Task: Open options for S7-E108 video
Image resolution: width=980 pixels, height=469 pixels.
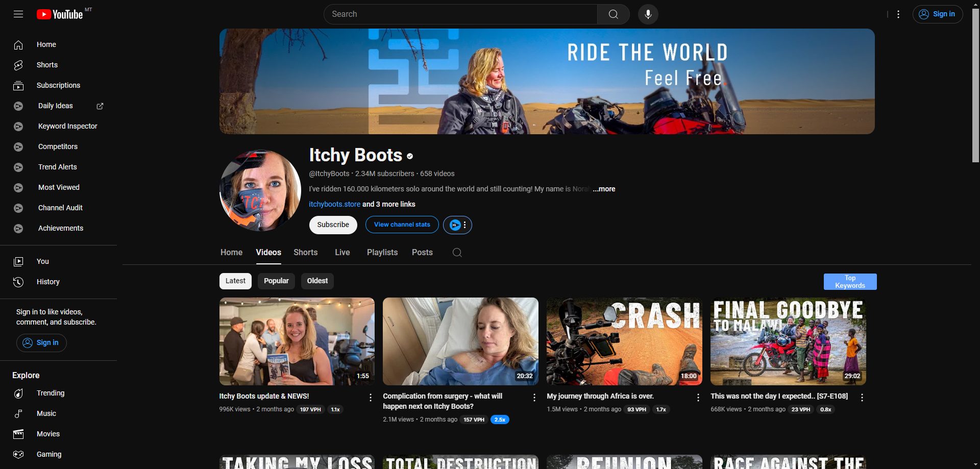Action: [x=862, y=398]
